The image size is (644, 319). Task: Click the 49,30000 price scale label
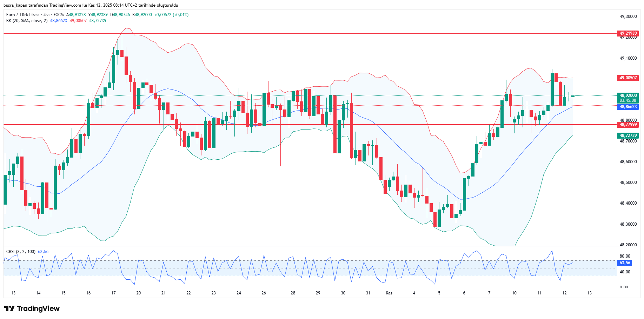tap(628, 16)
